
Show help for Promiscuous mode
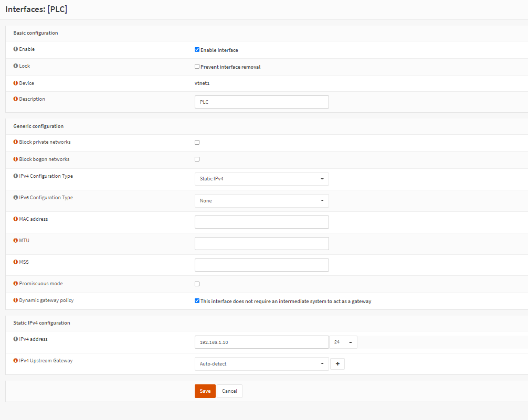(x=16, y=284)
